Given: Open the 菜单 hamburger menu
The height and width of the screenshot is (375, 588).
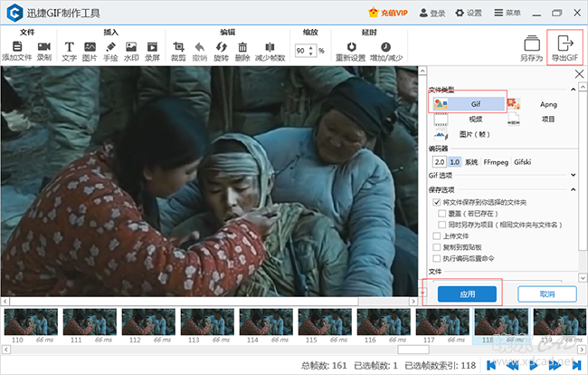Looking at the screenshot, I should click(507, 13).
